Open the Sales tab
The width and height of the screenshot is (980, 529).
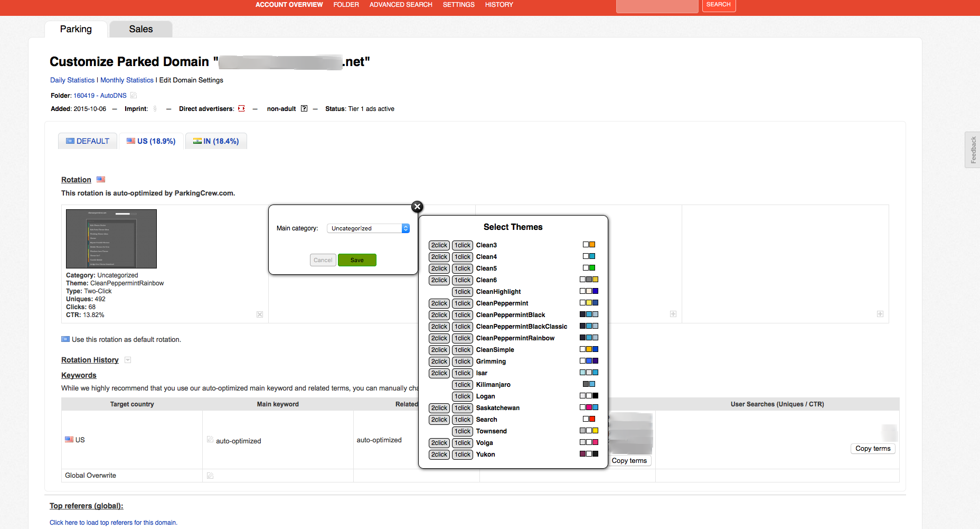pyautogui.click(x=140, y=29)
